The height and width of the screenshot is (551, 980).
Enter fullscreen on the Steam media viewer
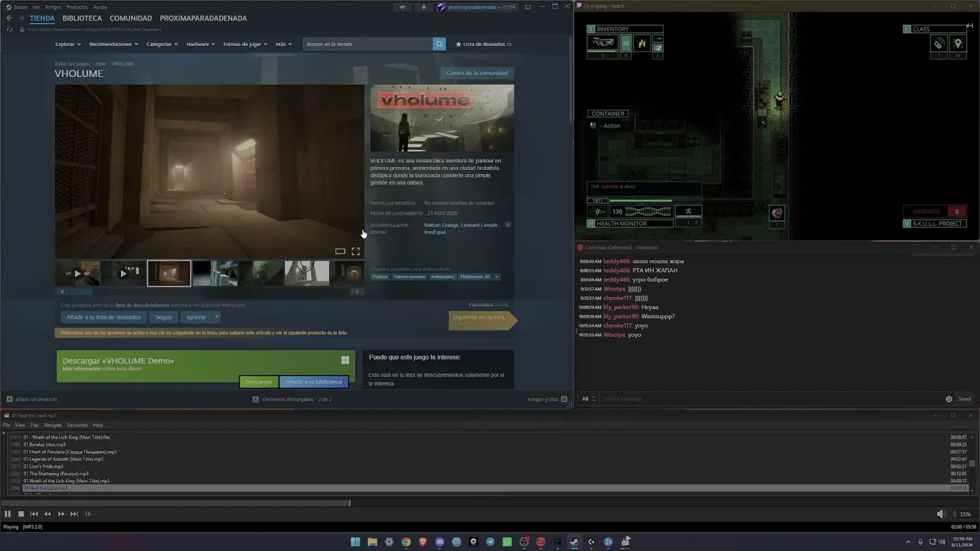[356, 251]
